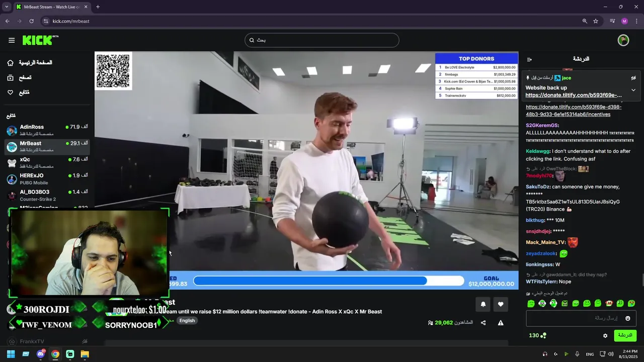Screen dimensions: 644x362
Task: Click the ENG language indicator
Action: (x=590, y=354)
